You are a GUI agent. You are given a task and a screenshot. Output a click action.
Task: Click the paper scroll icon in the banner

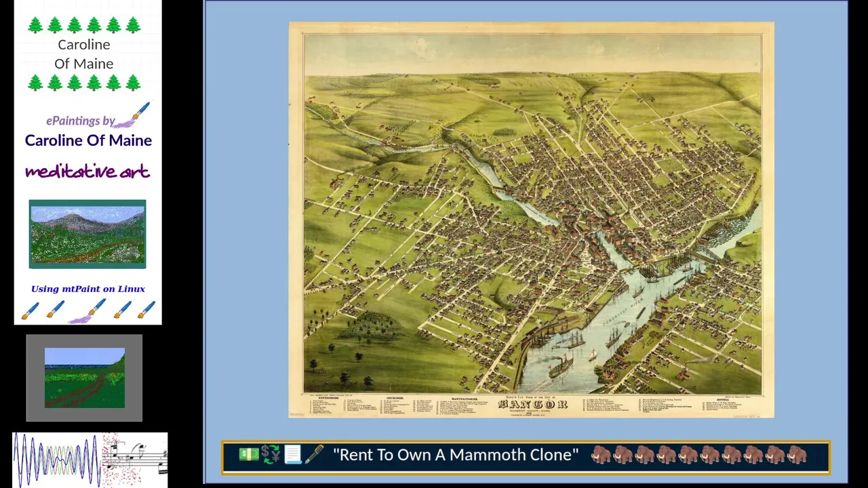pyautogui.click(x=292, y=455)
